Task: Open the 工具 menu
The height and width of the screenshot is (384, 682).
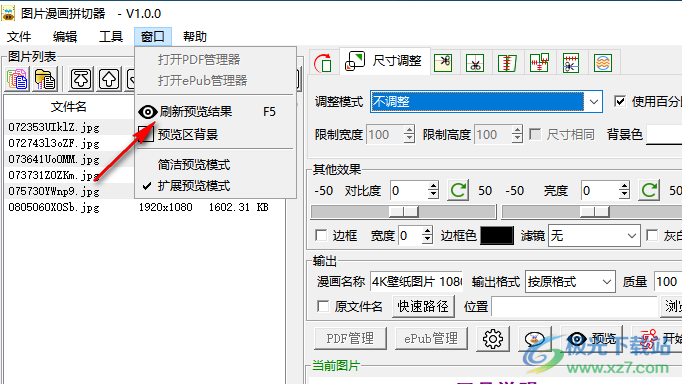Action: coord(111,37)
